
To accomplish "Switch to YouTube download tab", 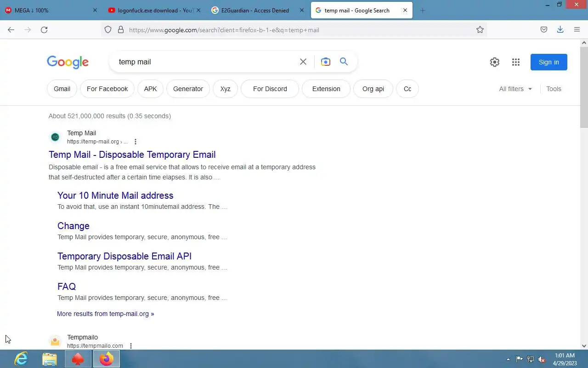I will coord(154,10).
